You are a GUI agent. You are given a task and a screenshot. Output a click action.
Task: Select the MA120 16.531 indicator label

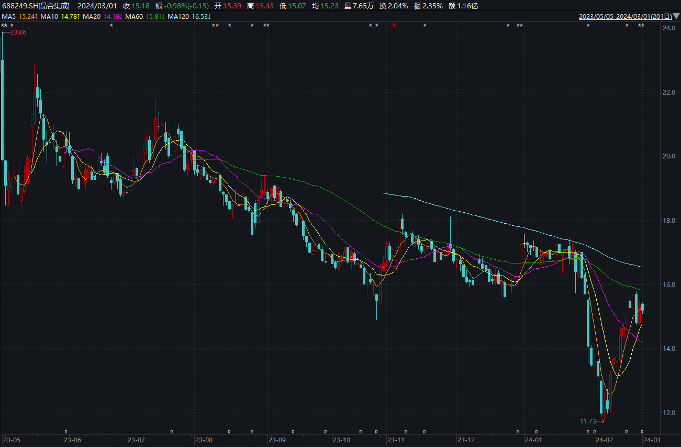(189, 17)
